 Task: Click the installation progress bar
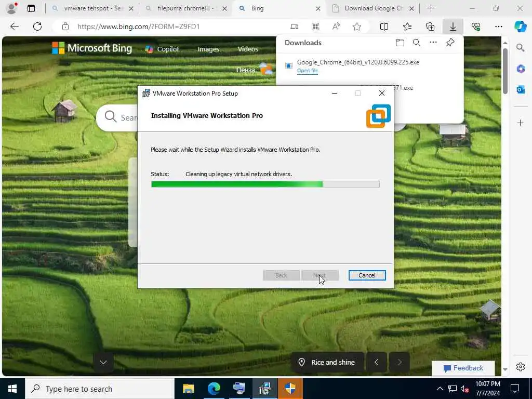[x=265, y=184]
